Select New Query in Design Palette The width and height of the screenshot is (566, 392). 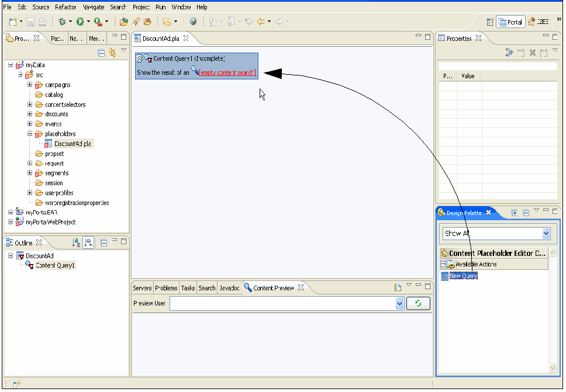463,276
